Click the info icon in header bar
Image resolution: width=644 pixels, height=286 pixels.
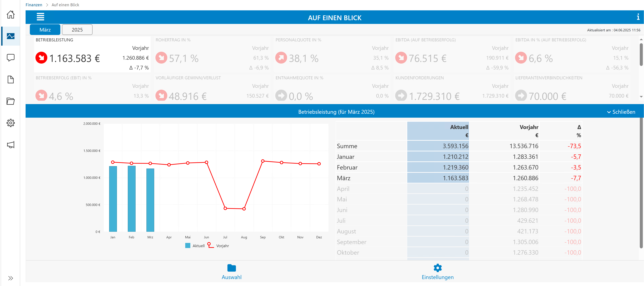638,17
